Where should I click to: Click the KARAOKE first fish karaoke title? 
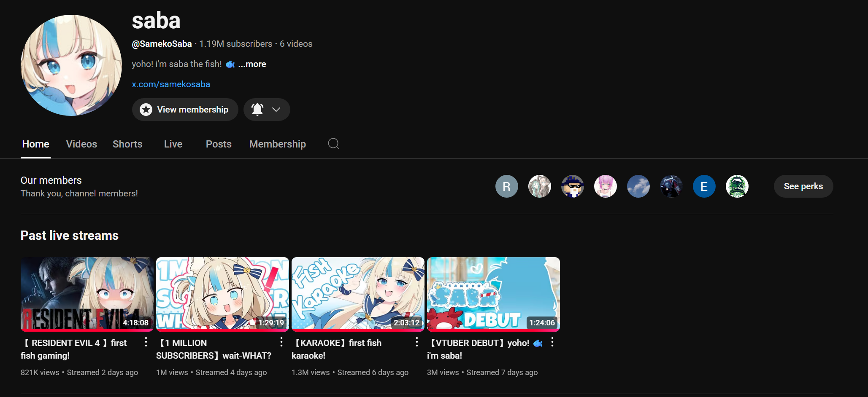point(337,349)
